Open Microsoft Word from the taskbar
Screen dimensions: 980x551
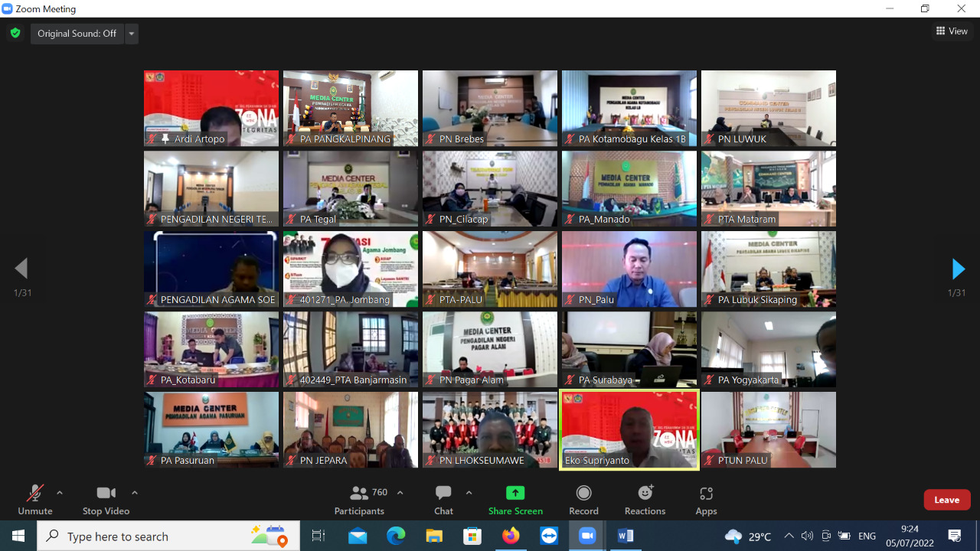click(x=626, y=536)
